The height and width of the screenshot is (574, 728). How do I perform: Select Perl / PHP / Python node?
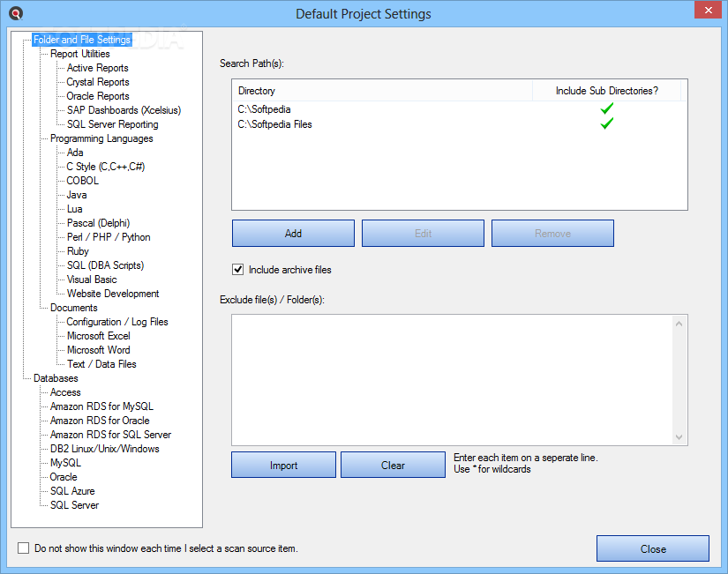(109, 237)
